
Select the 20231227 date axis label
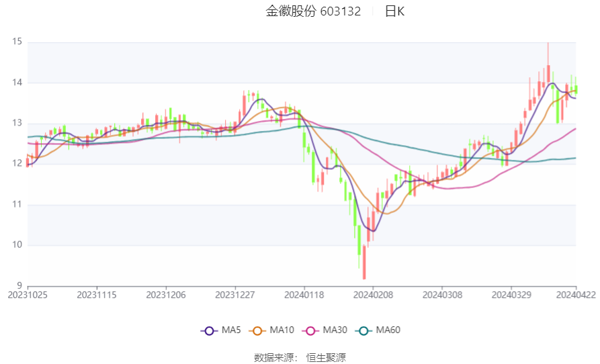[x=235, y=295]
